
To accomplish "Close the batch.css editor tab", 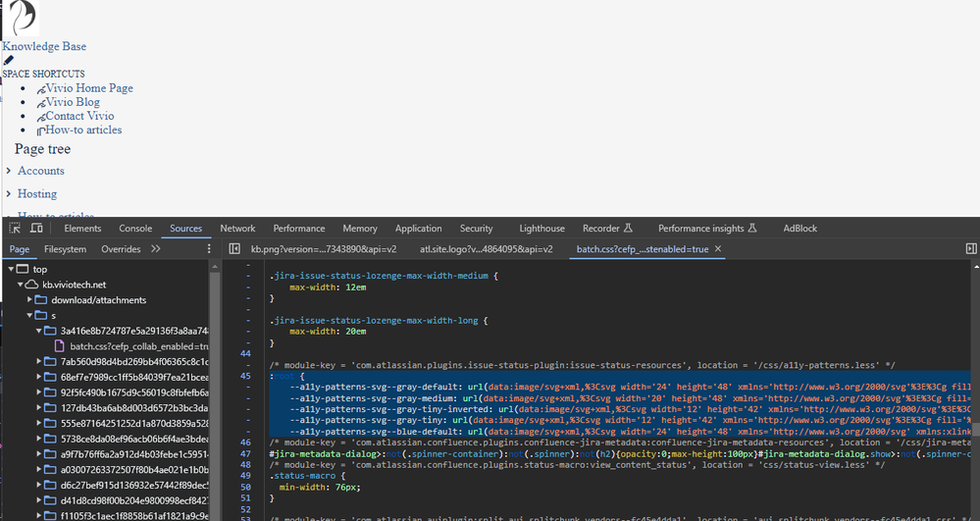I will coord(718,249).
